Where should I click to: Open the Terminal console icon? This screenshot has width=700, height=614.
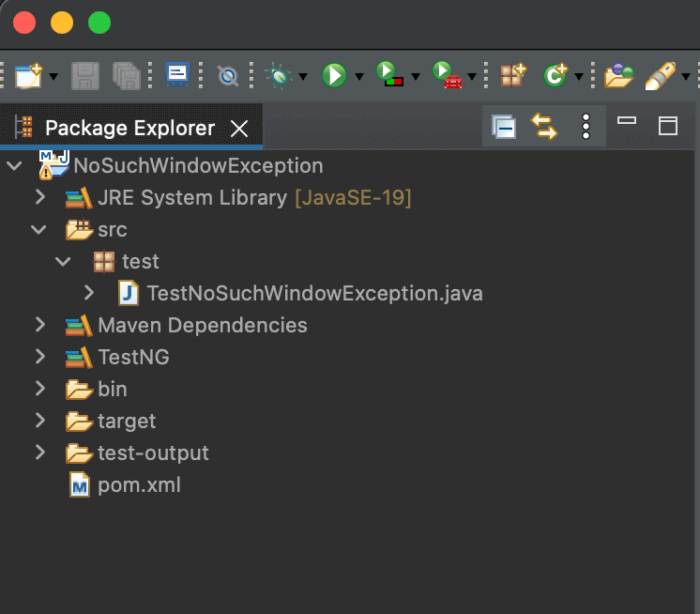tap(177, 74)
